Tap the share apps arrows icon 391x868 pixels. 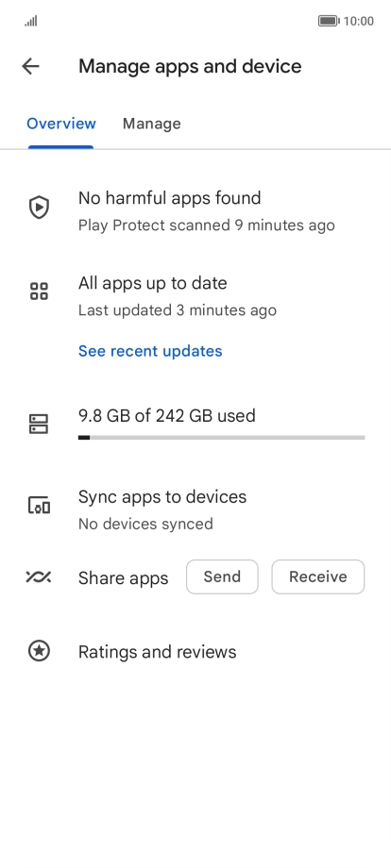pyautogui.click(x=39, y=577)
